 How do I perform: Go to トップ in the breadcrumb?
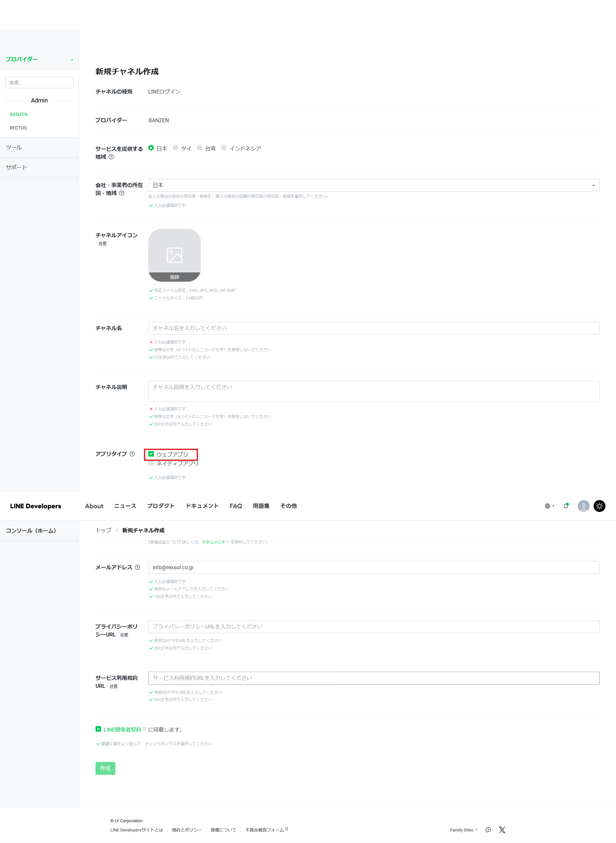[x=104, y=530]
